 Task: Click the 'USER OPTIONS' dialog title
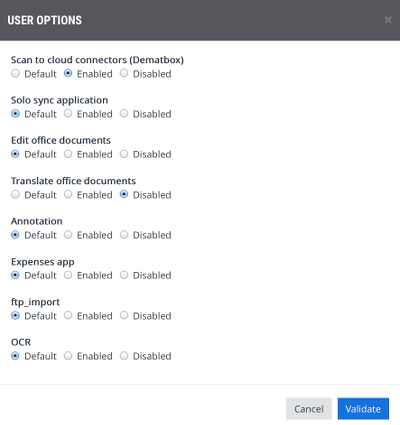tap(45, 20)
